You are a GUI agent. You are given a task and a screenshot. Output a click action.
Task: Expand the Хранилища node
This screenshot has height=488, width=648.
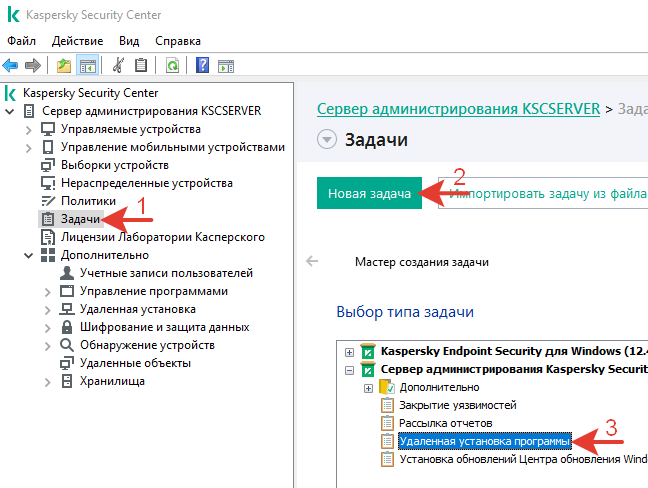click(48, 382)
